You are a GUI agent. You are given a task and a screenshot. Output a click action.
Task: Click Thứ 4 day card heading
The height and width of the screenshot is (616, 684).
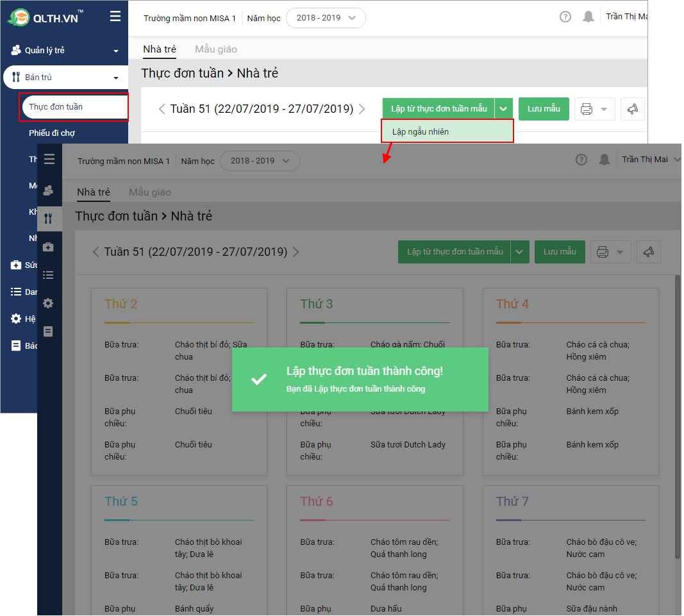513,304
